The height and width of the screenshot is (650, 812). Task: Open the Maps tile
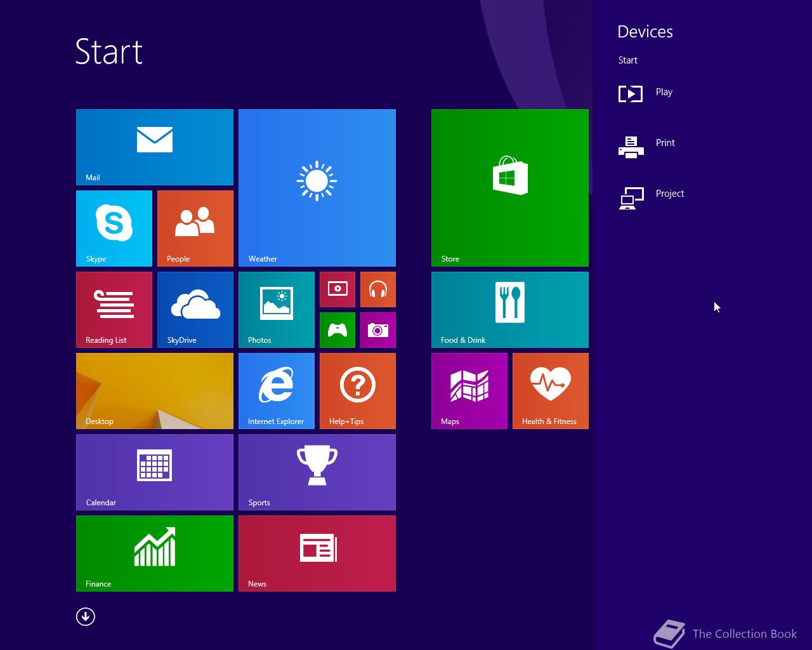point(469,391)
